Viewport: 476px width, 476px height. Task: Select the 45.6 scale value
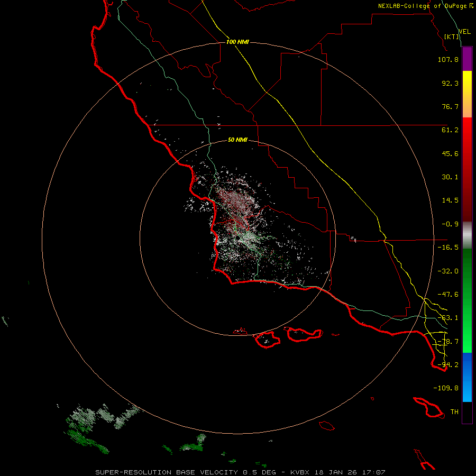(x=450, y=153)
